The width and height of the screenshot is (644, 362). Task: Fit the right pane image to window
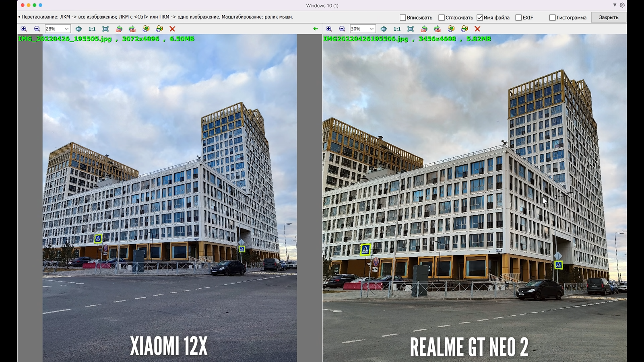(411, 29)
